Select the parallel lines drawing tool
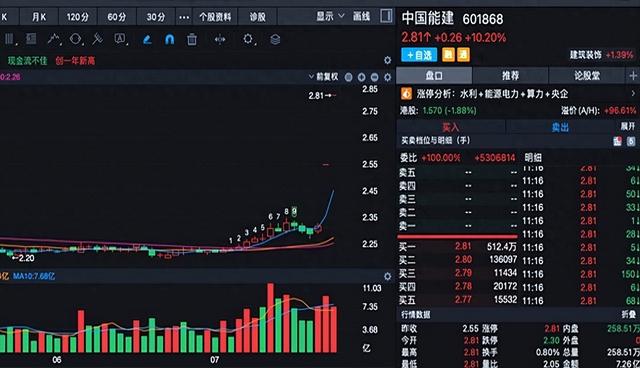This screenshot has width=640, height=368. (9, 39)
